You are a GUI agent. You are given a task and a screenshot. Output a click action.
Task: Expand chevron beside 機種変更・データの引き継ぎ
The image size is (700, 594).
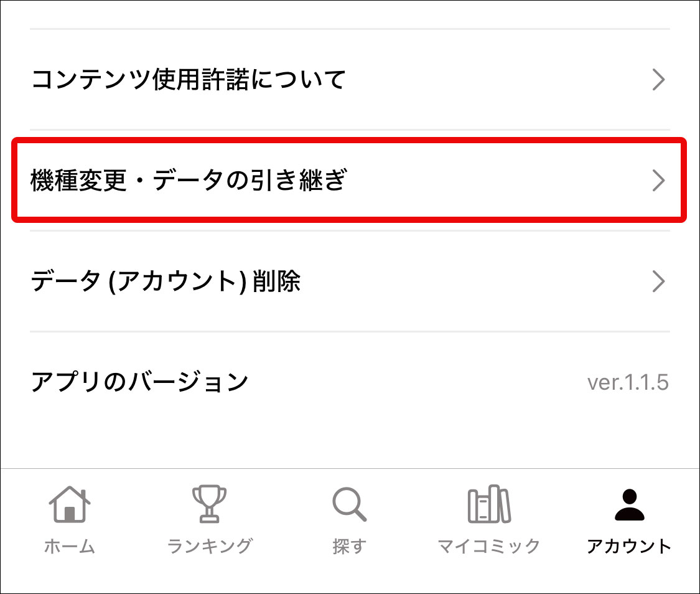coord(658,181)
